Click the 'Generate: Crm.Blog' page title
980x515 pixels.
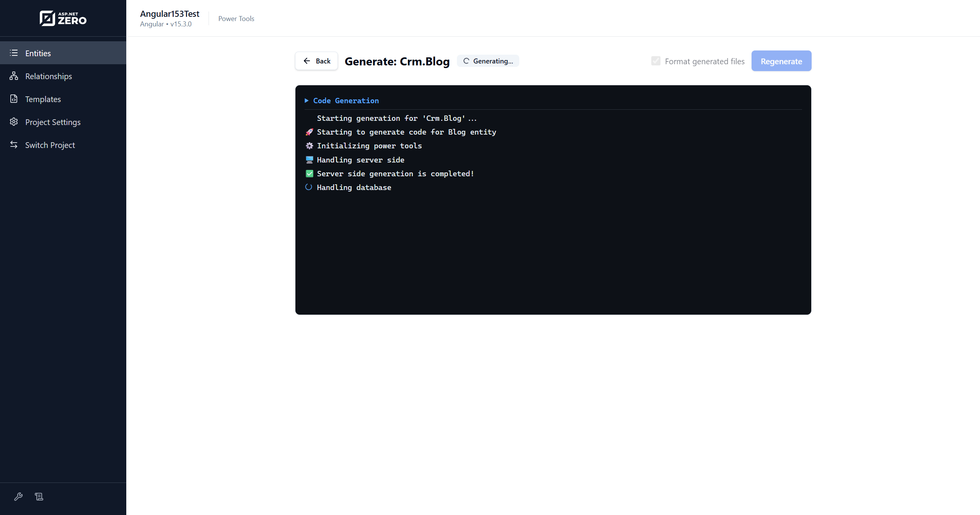point(397,61)
